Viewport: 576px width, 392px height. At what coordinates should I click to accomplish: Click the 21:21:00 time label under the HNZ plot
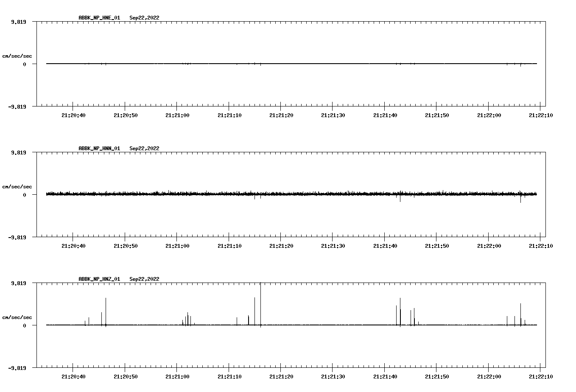click(x=177, y=376)
